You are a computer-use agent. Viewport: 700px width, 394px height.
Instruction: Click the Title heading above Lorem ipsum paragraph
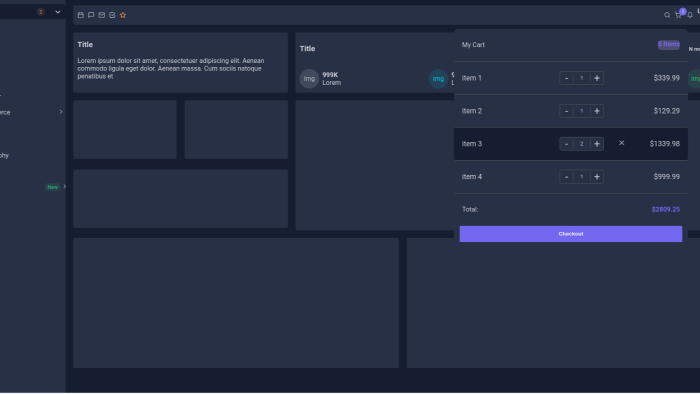(x=85, y=45)
